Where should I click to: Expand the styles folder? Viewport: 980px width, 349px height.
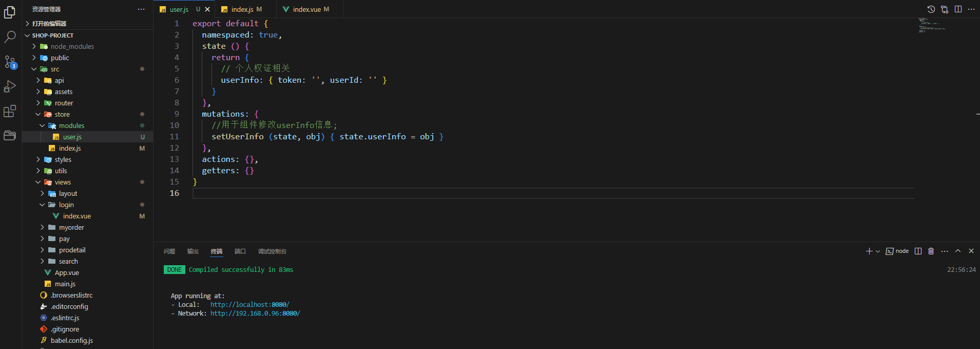point(87,159)
